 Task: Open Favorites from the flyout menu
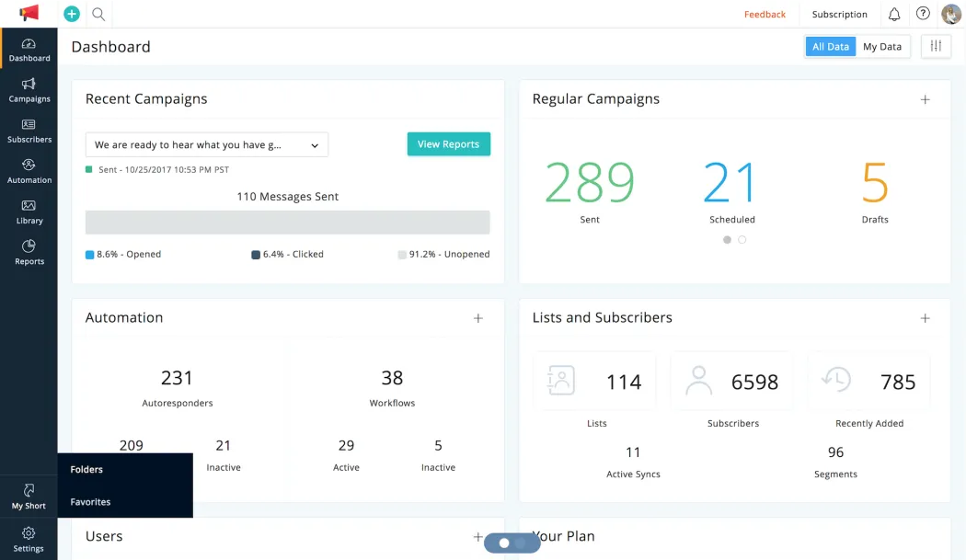pyautogui.click(x=90, y=502)
